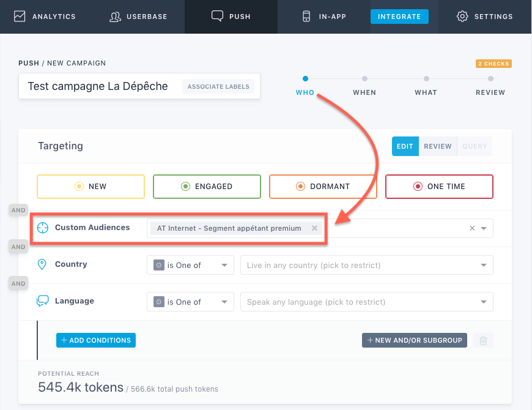The image size is (532, 410).
Task: Expand the Custom Audiences dropdown arrow
Action: [484, 228]
